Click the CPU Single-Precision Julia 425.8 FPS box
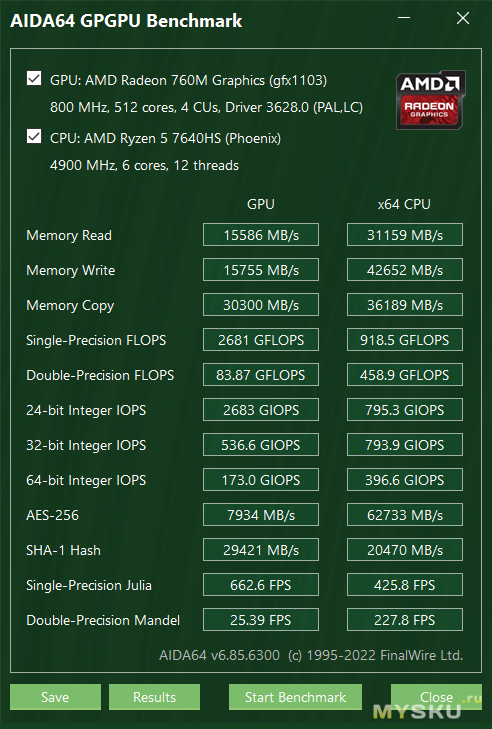 click(405, 585)
